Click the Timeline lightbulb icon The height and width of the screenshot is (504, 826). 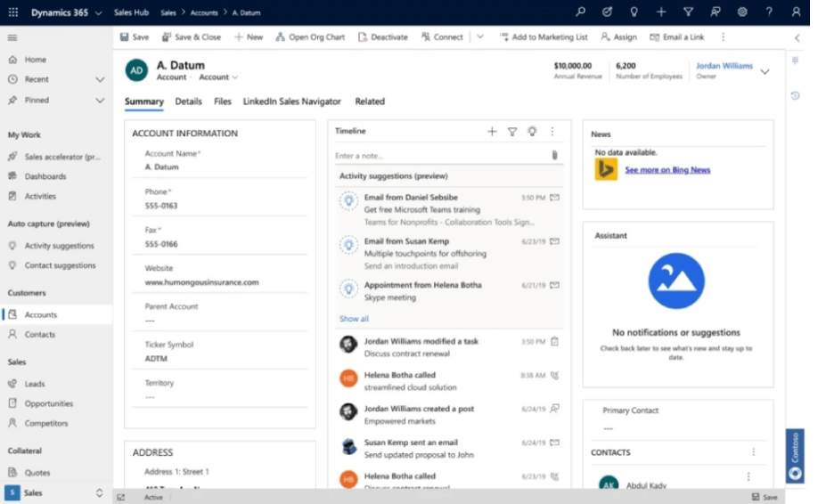532,131
